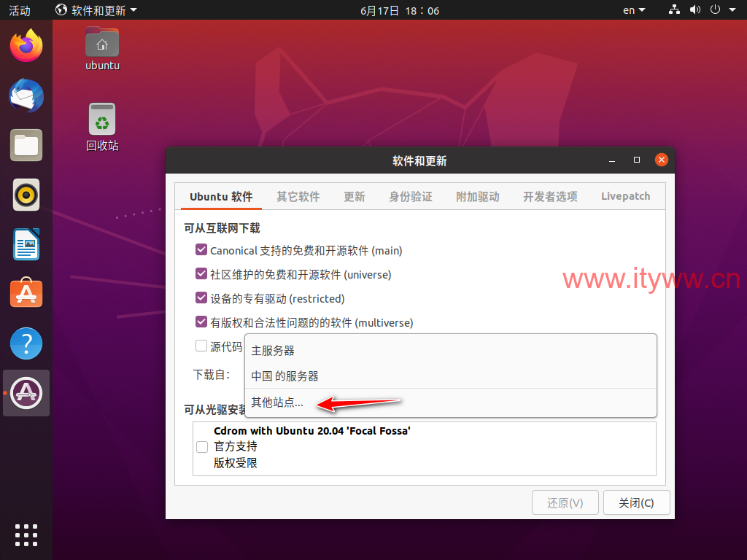Choose 主服务器 from the server list
Viewport: 747px width, 560px height.
pos(451,351)
